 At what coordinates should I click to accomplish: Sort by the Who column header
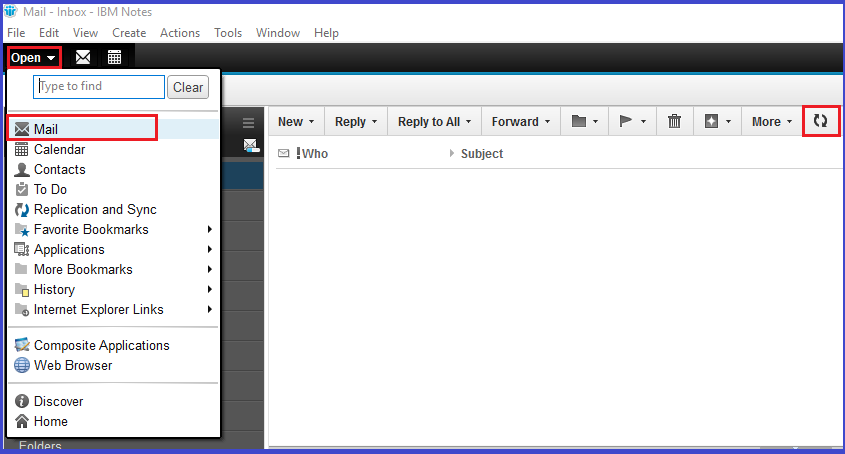(x=315, y=154)
